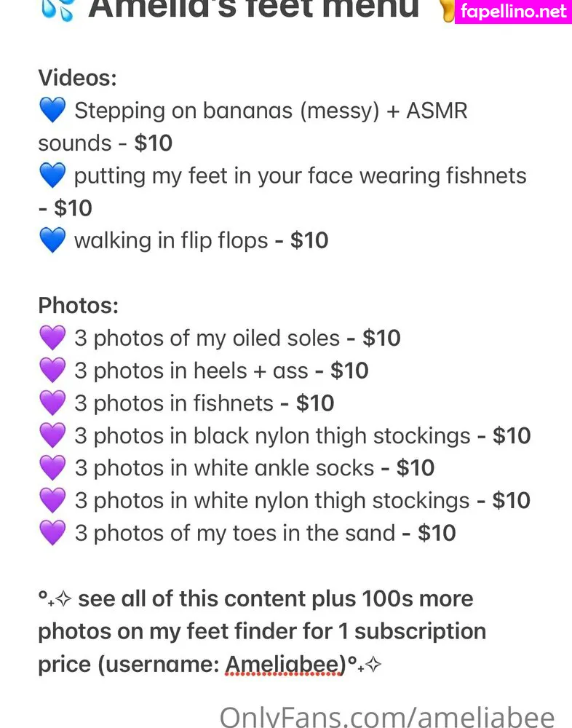Click the underlined Ameliabee username
This screenshot has height=728, width=572.
click(x=283, y=664)
